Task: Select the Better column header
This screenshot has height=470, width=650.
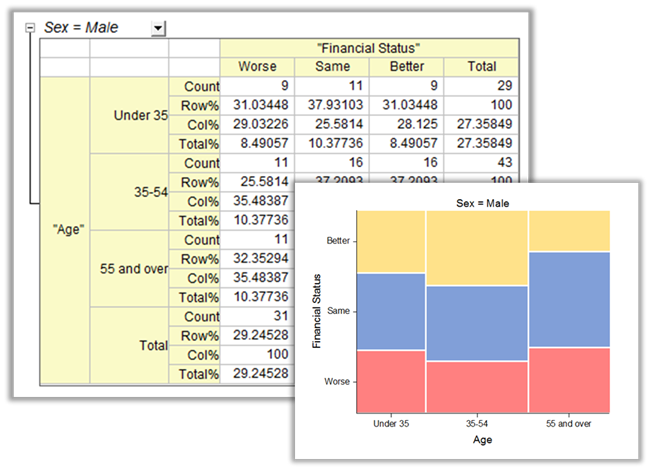Action: [x=406, y=67]
